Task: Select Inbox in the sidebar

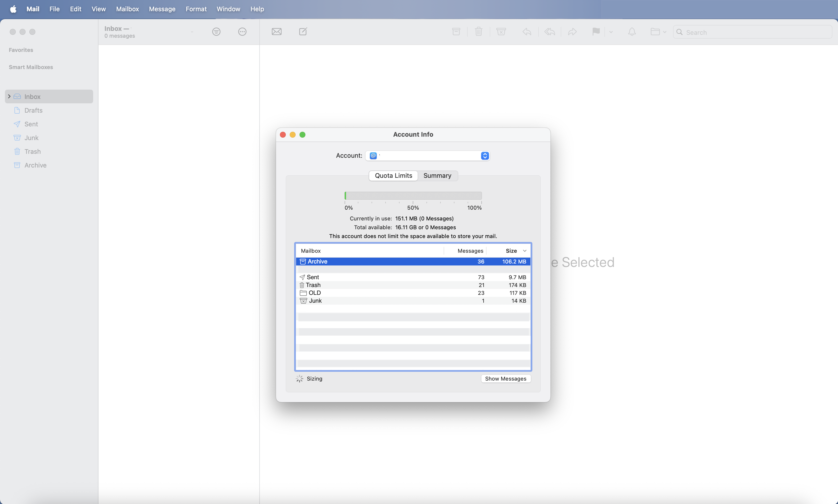Action: [x=49, y=96]
